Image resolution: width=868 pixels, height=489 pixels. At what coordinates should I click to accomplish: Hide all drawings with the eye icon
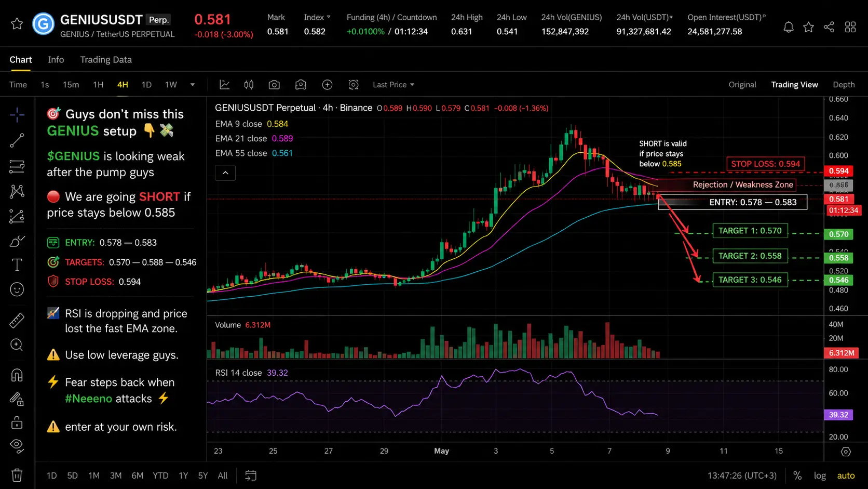(17, 445)
